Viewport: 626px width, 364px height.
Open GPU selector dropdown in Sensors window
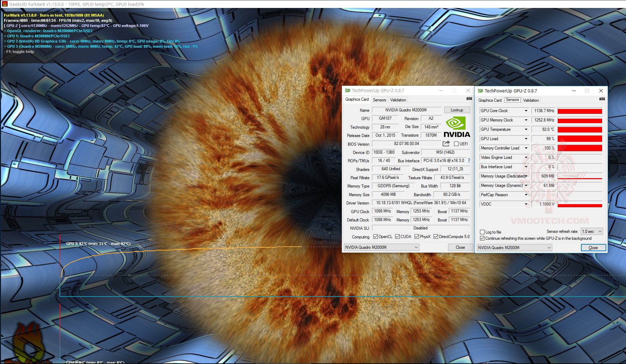click(514, 248)
